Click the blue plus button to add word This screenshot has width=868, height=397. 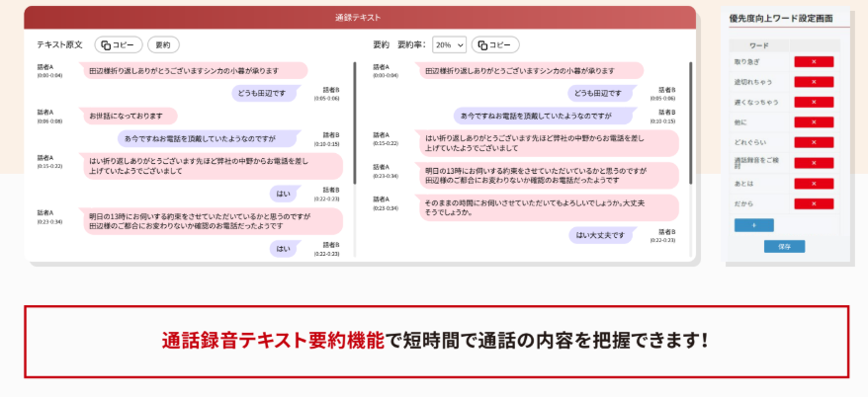coord(753,225)
